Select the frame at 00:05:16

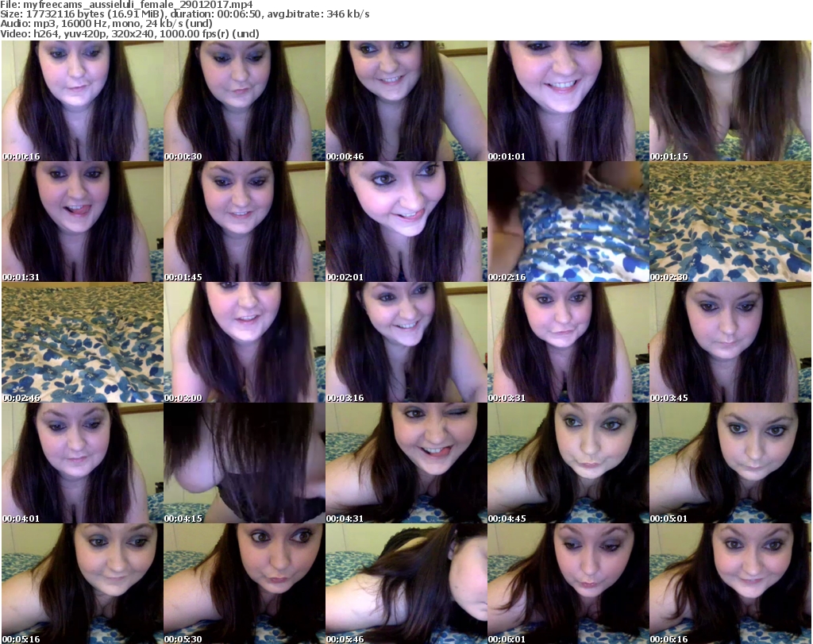[x=82, y=584]
